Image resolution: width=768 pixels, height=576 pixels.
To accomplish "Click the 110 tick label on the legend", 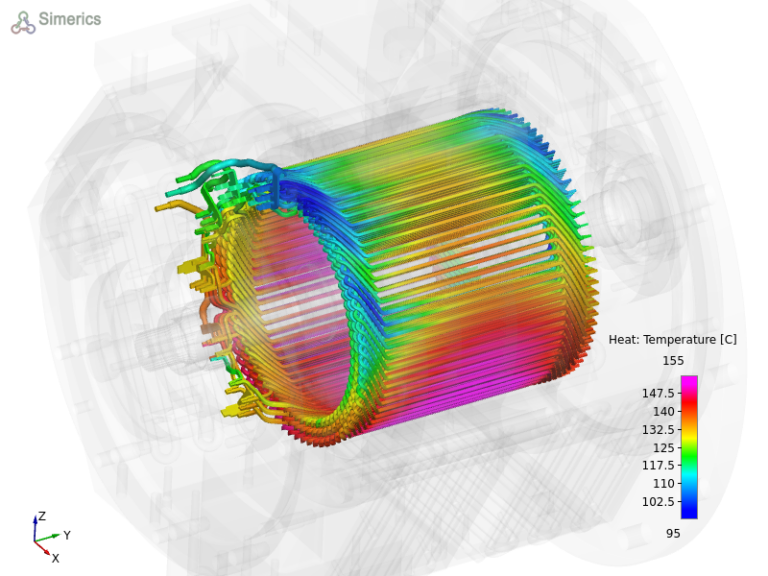I will pos(663,483).
